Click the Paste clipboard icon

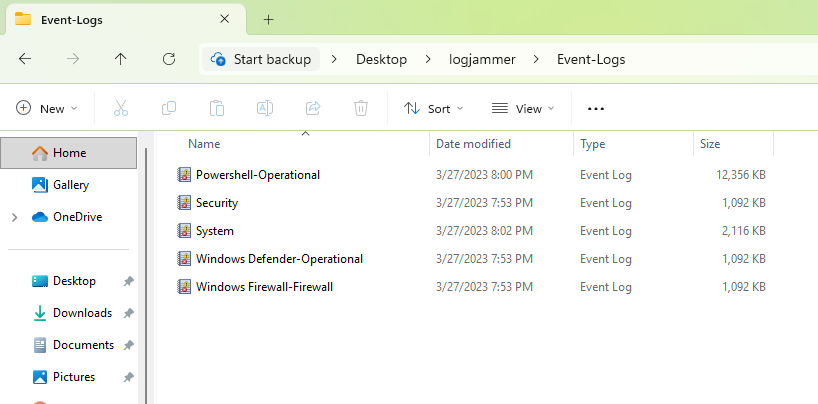[217, 109]
